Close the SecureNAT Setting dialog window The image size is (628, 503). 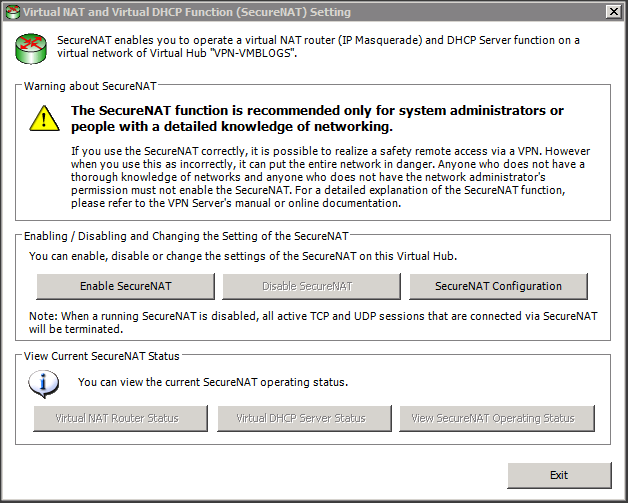pos(611,11)
